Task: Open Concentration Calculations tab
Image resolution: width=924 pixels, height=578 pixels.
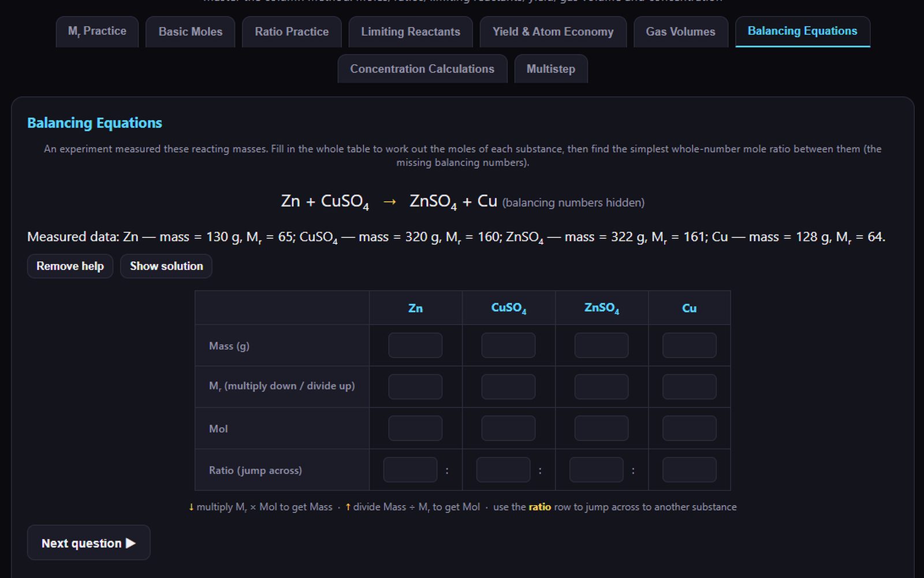Action: 422,69
